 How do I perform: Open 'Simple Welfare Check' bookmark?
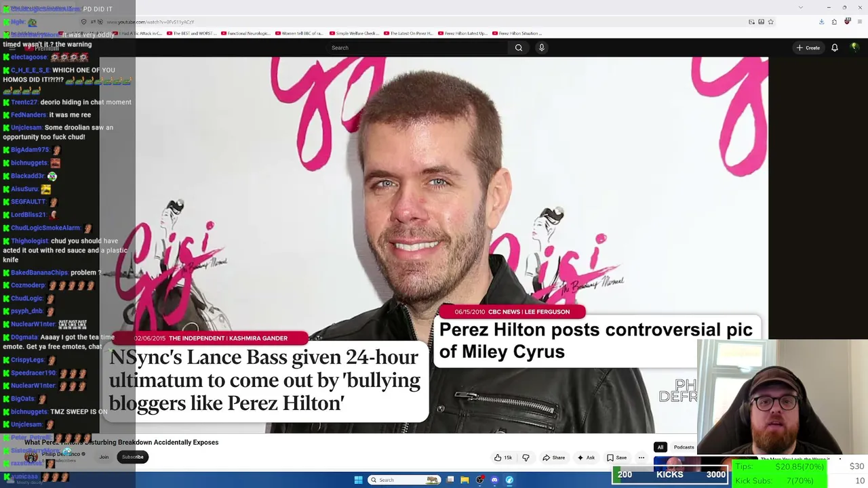(x=353, y=33)
